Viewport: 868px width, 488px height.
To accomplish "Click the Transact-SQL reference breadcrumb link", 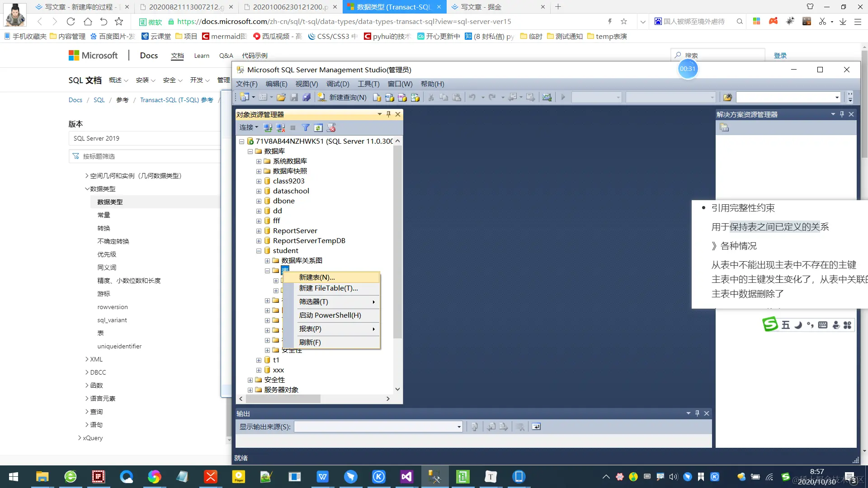I will (x=176, y=100).
